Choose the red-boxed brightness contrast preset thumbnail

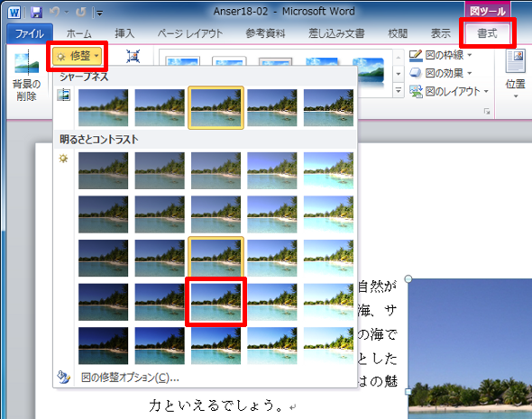[x=216, y=302]
